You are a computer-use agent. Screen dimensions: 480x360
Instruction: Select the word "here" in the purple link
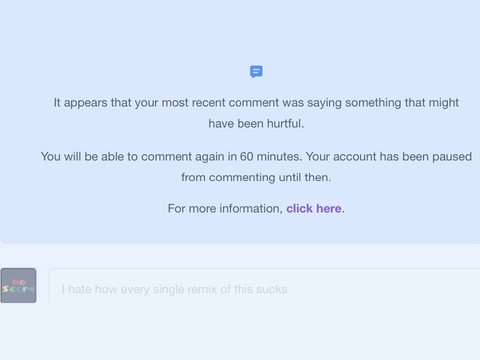click(x=329, y=209)
